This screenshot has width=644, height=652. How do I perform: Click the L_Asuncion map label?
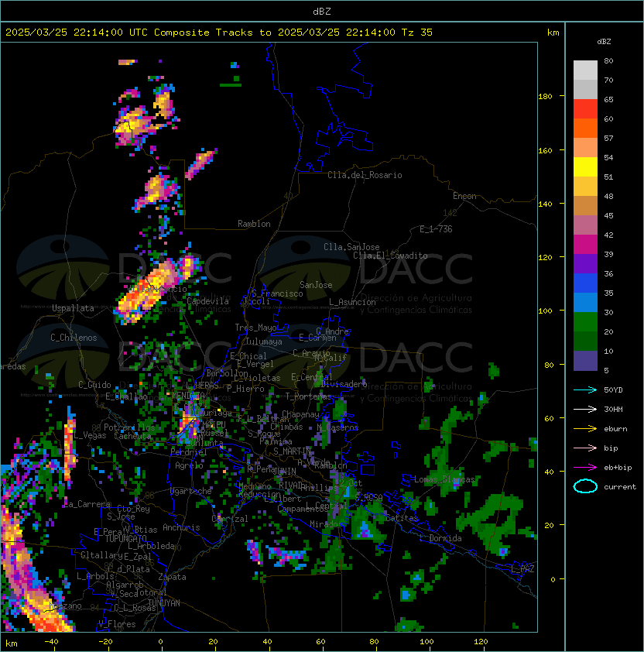[352, 302]
